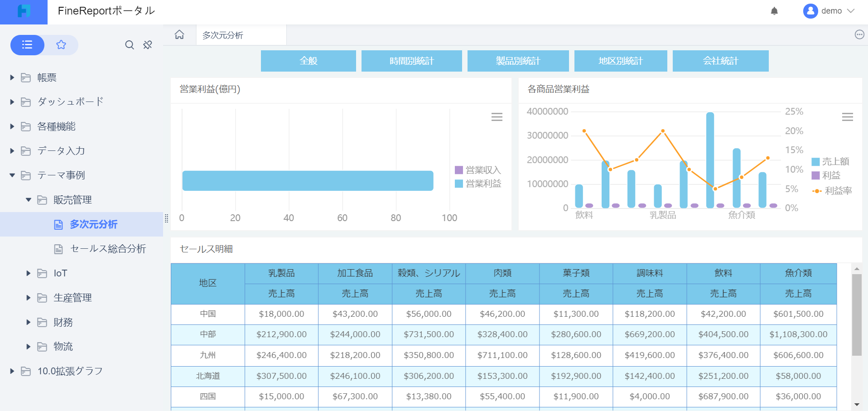
Task: Expand the 帳票 folder
Action: (x=12, y=77)
